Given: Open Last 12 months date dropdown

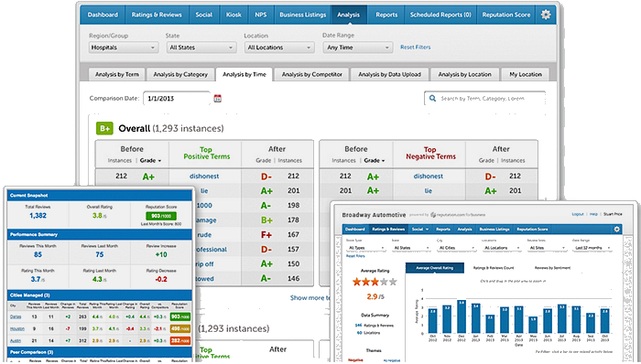Looking at the screenshot, I should [592, 248].
